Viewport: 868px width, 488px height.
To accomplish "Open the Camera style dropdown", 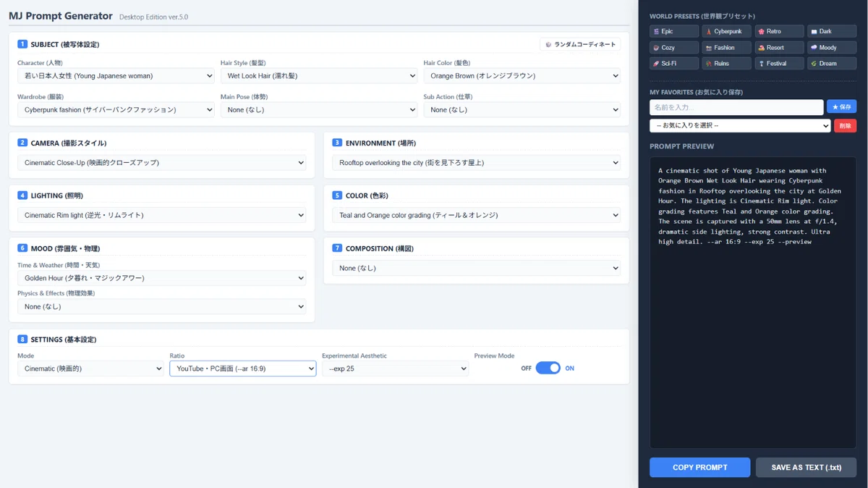I will tap(161, 163).
